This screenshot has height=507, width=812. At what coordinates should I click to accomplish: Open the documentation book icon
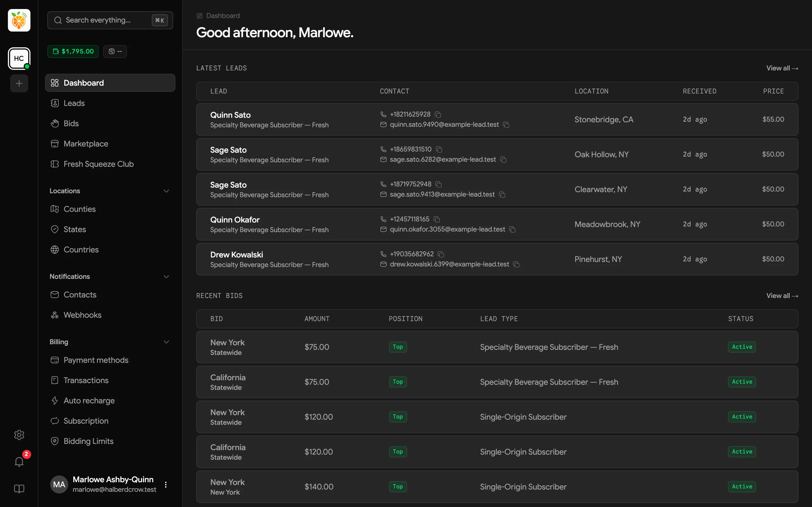(x=19, y=489)
